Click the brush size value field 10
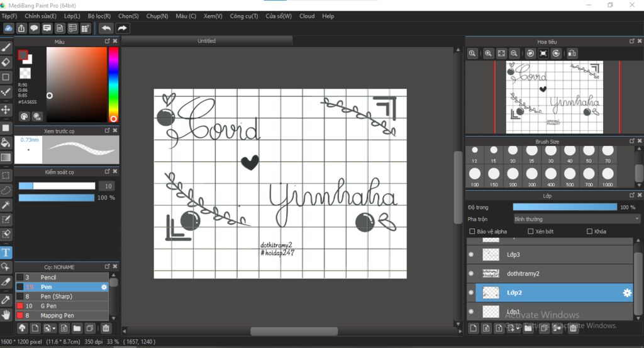The width and height of the screenshot is (644, 348). [108, 186]
